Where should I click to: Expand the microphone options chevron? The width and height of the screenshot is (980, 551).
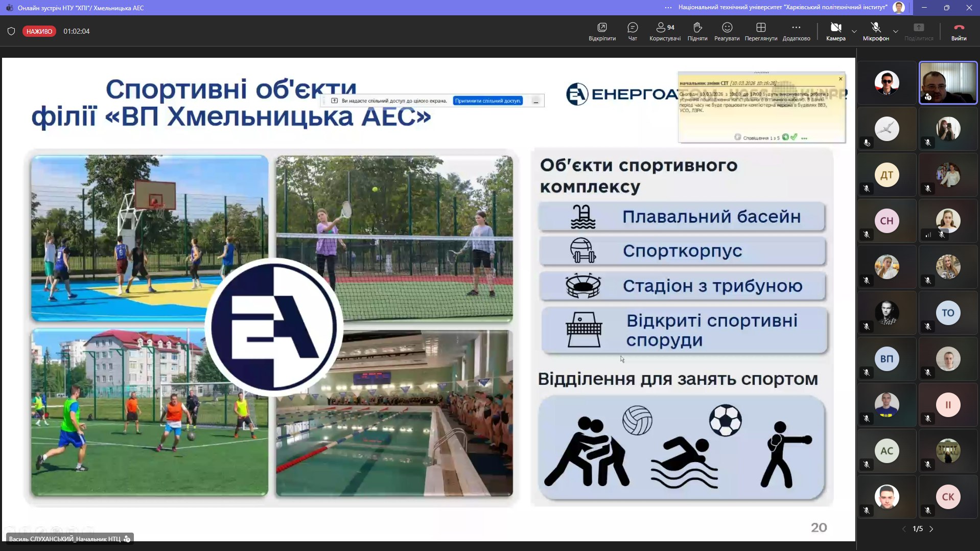(x=896, y=31)
